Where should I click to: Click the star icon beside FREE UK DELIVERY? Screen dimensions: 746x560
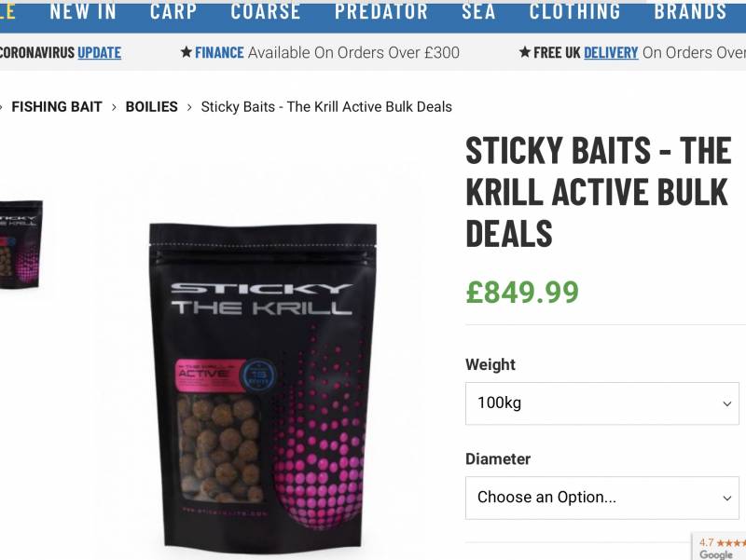point(525,52)
